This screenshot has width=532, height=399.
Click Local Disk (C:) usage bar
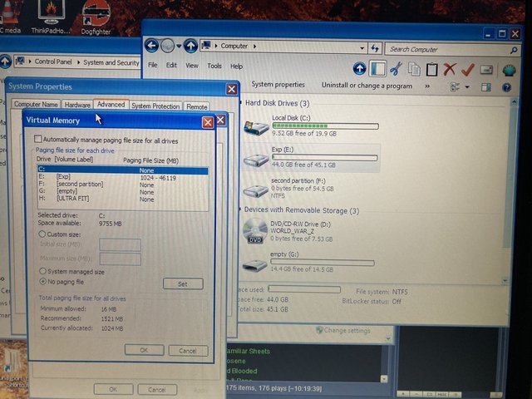[x=325, y=126]
